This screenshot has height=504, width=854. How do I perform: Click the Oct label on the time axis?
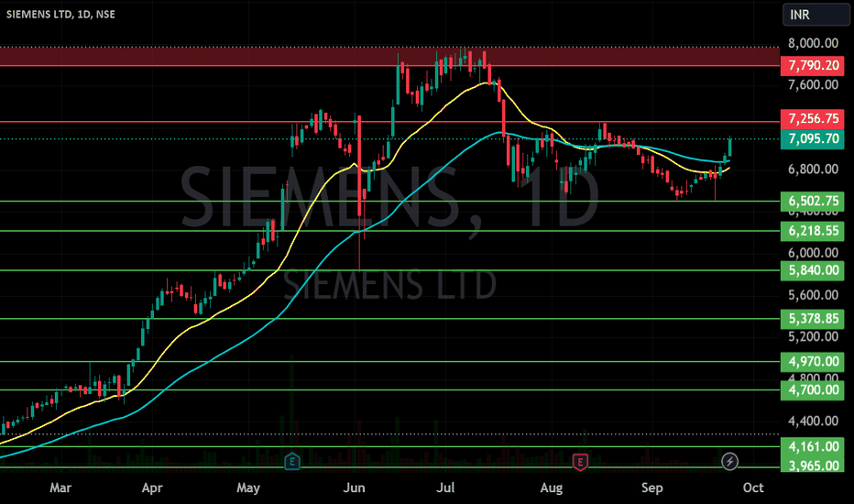click(x=753, y=488)
